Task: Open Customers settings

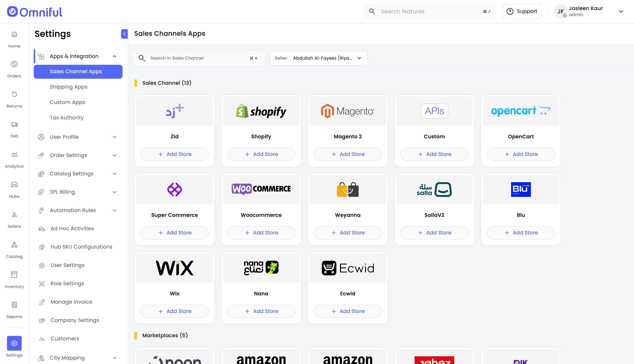Action: (x=65, y=338)
